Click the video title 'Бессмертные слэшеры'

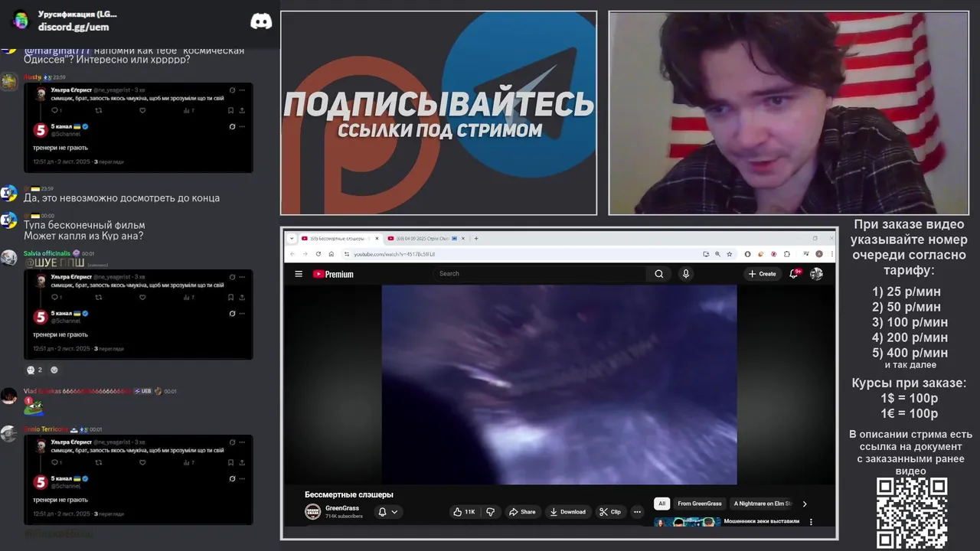[349, 495]
